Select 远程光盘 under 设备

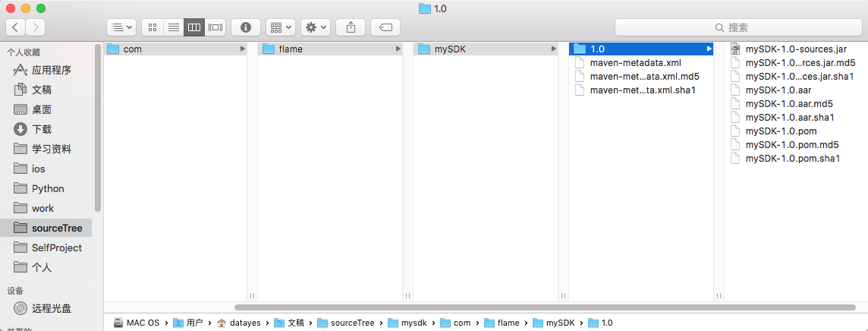(x=46, y=308)
